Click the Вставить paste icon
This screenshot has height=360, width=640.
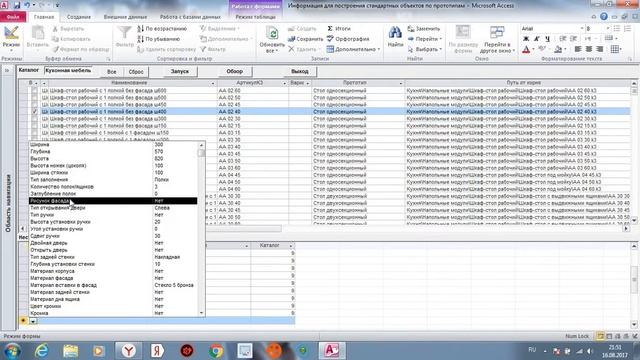(x=38, y=33)
